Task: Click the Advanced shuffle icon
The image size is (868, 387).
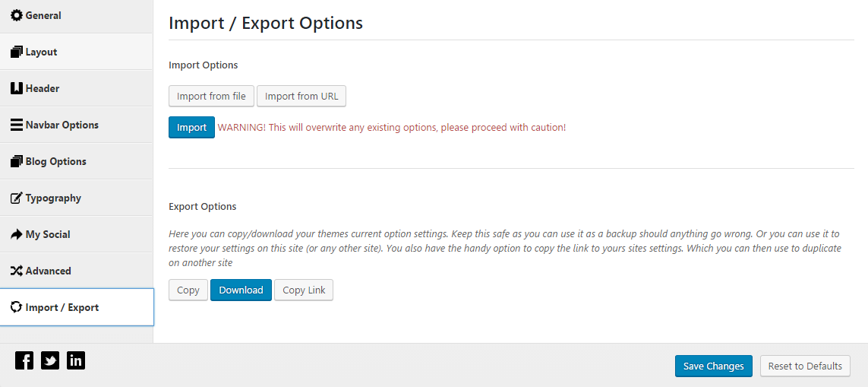Action: [x=16, y=271]
